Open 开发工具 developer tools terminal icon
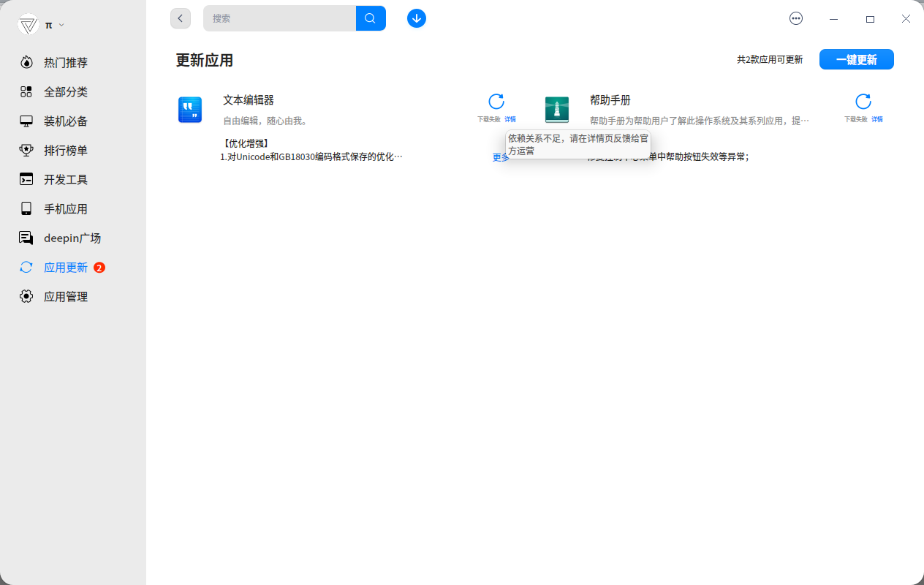This screenshot has height=585, width=924. click(26, 179)
